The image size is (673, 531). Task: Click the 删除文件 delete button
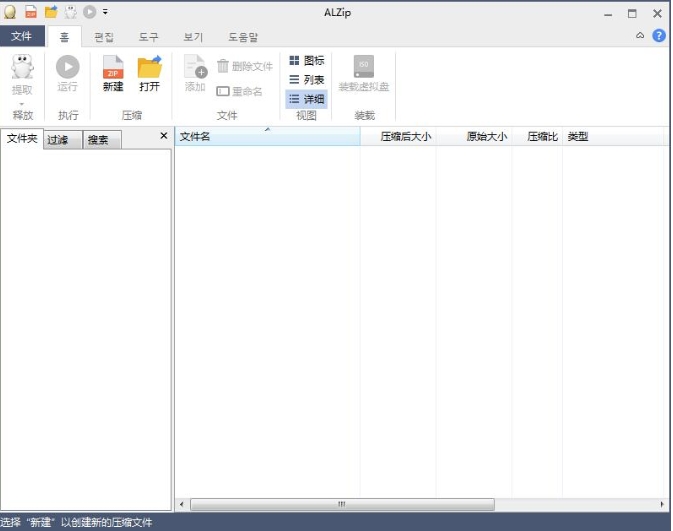pos(245,66)
